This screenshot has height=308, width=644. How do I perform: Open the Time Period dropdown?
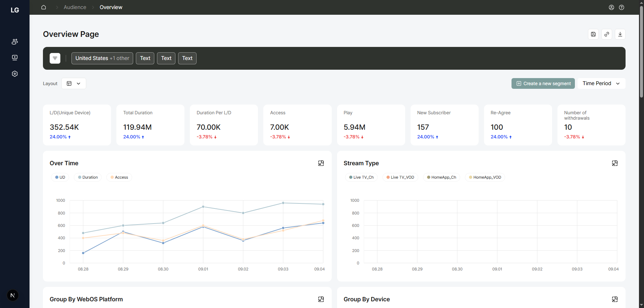[601, 83]
